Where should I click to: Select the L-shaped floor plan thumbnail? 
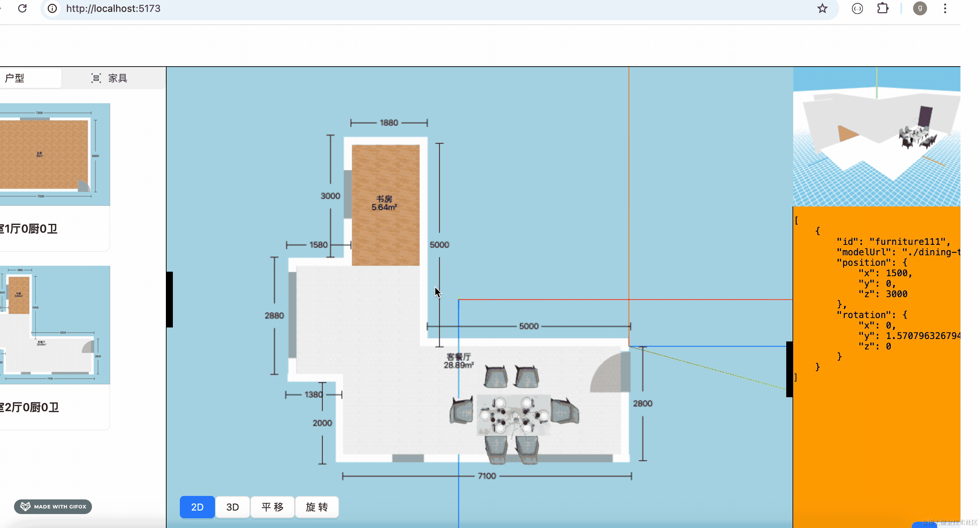tap(55, 325)
